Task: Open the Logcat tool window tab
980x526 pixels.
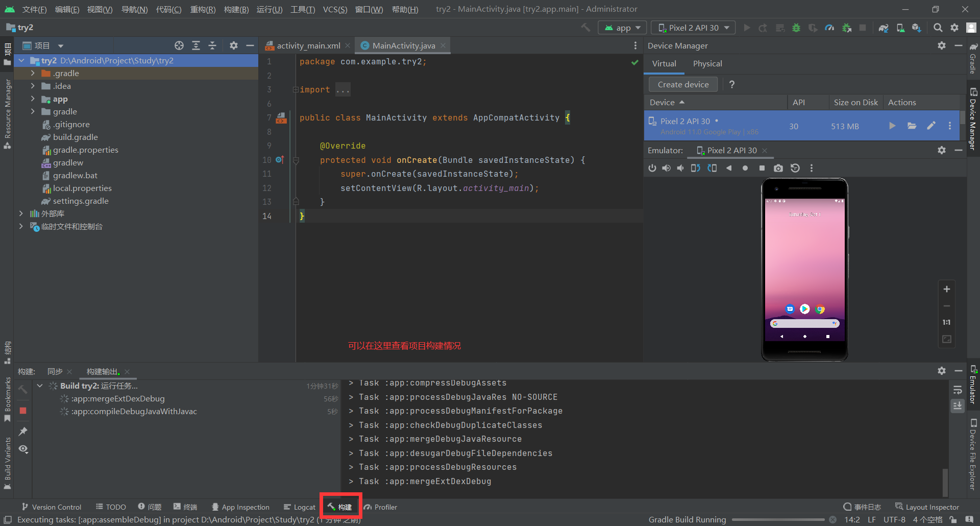Action: [x=300, y=507]
